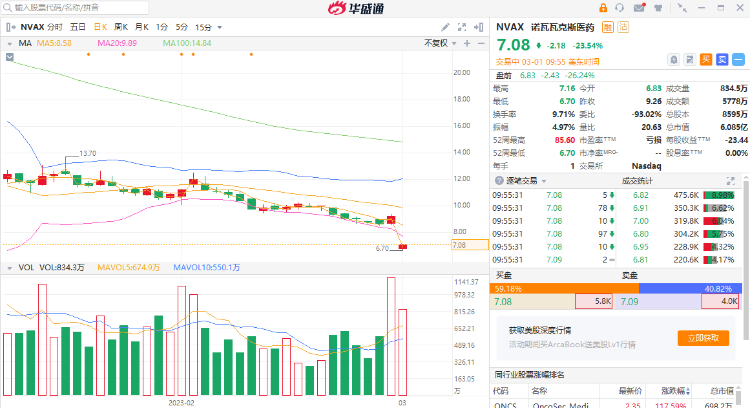Click ask price 7.09 in 卖盘
The height and width of the screenshot is (408, 750).
[629, 302]
